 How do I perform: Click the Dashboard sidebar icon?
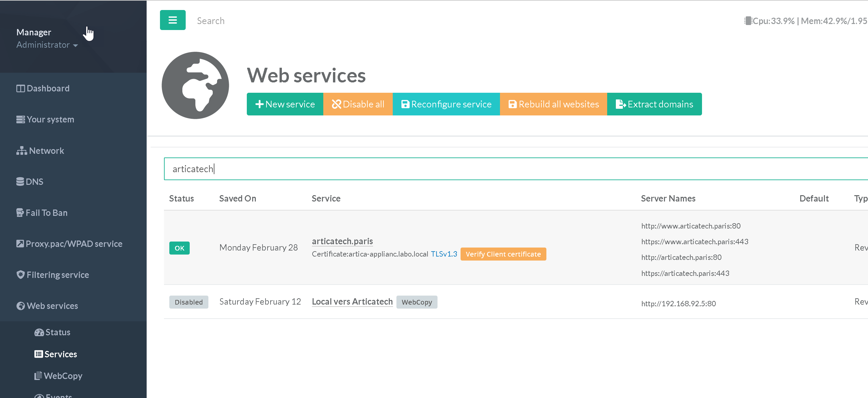click(21, 88)
